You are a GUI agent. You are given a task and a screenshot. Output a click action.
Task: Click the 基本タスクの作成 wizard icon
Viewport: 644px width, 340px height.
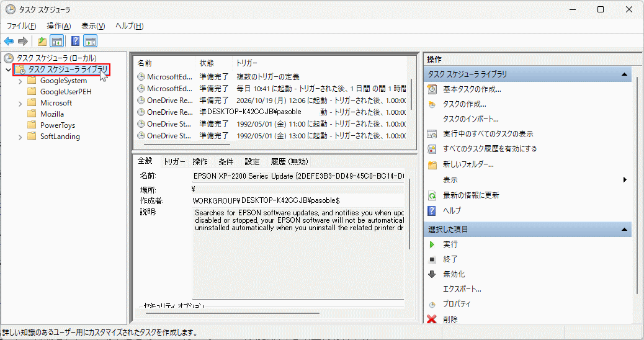(x=432, y=89)
